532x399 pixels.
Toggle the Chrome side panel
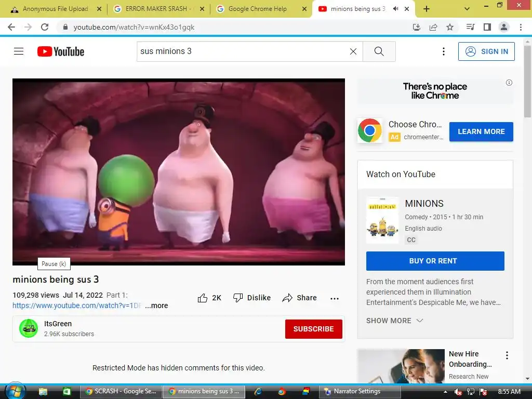tap(487, 27)
